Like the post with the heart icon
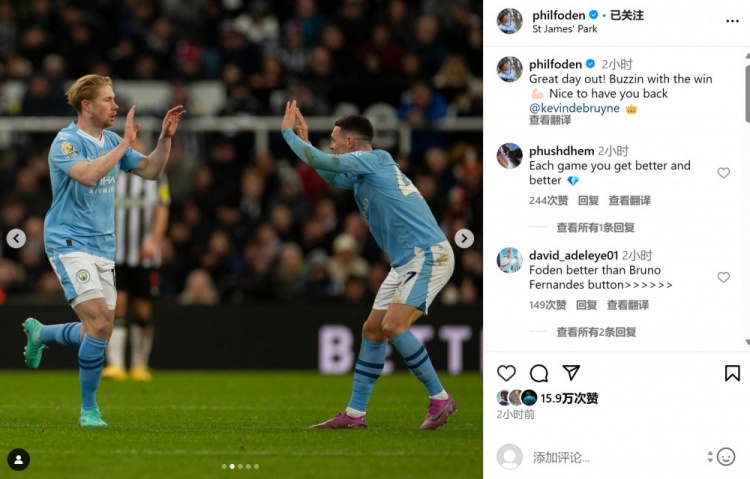This screenshot has width=750, height=479. (x=506, y=373)
